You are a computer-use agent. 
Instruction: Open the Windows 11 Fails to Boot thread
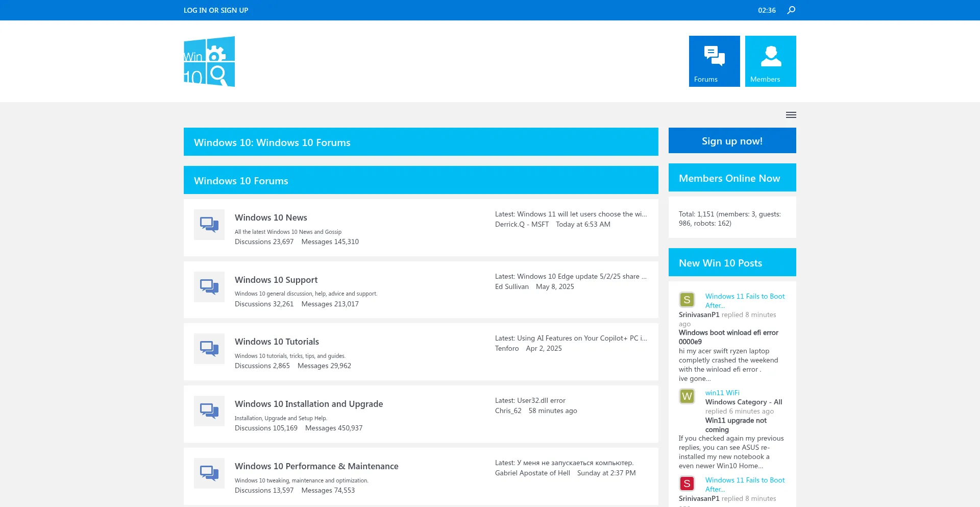pos(744,300)
